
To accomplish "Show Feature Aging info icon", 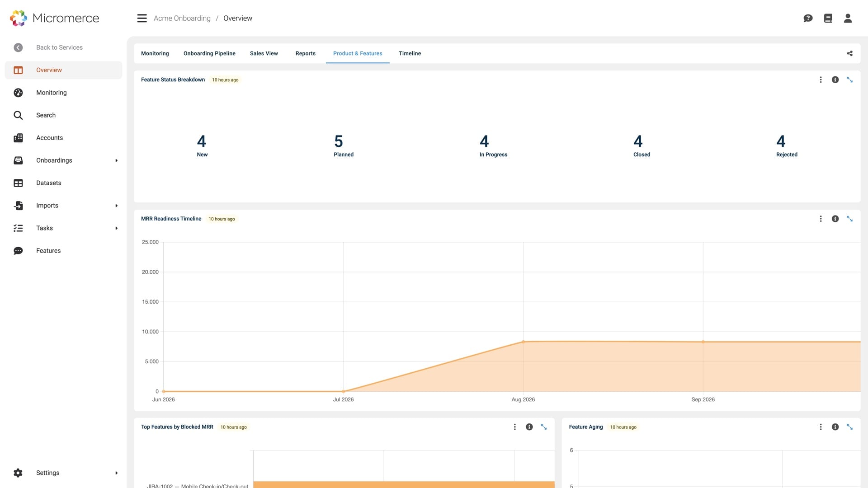I will click(x=835, y=427).
